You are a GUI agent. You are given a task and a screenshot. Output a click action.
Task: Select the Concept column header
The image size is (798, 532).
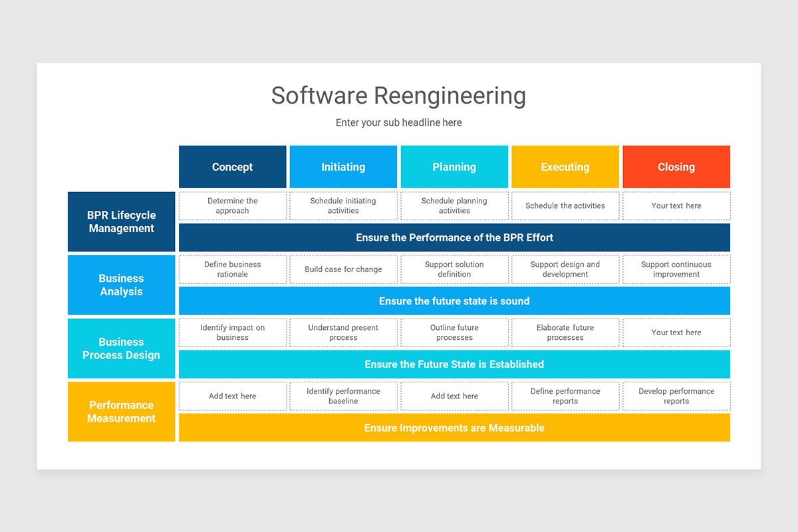pyautogui.click(x=232, y=166)
